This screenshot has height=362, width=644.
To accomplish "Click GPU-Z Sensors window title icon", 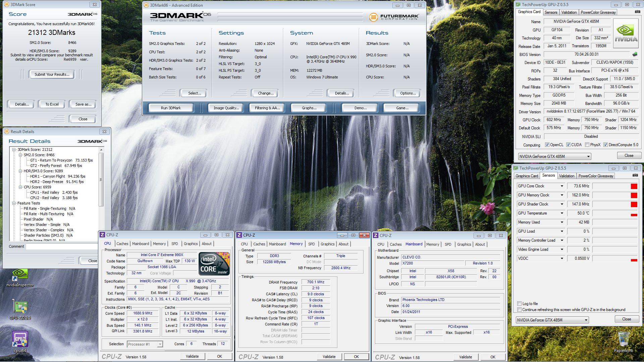I will click(x=516, y=168).
